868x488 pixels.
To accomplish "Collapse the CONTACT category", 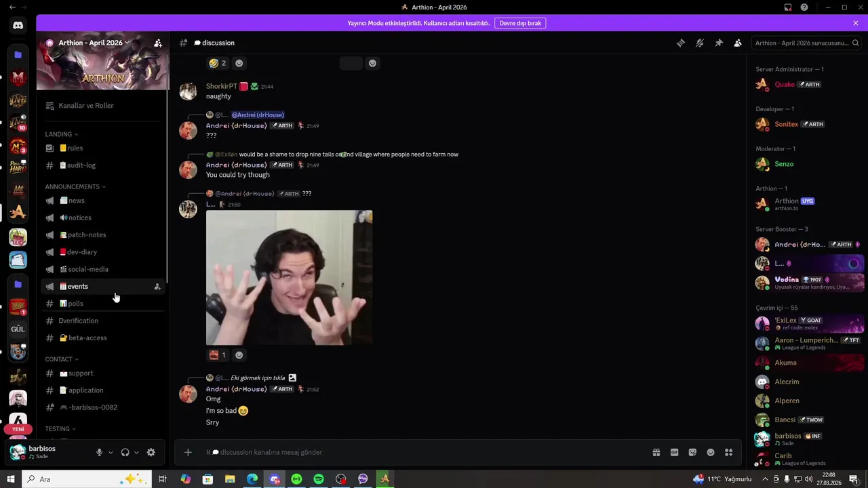I will tap(62, 359).
